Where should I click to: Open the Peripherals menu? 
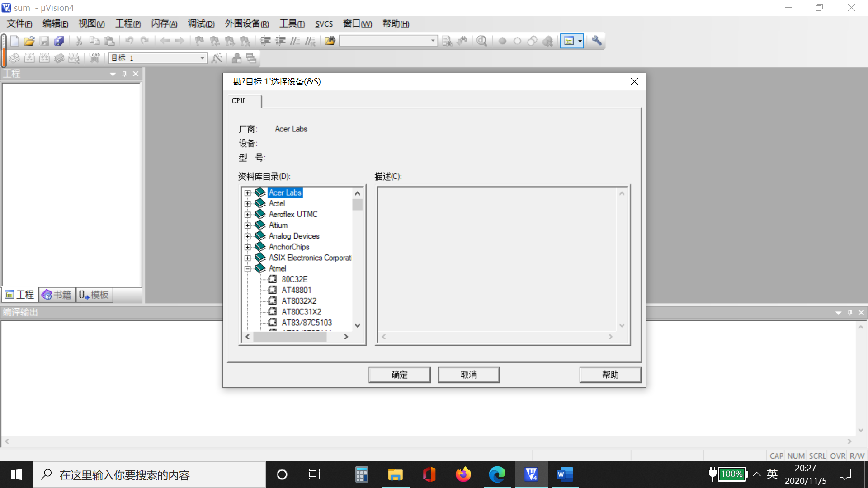pos(246,24)
